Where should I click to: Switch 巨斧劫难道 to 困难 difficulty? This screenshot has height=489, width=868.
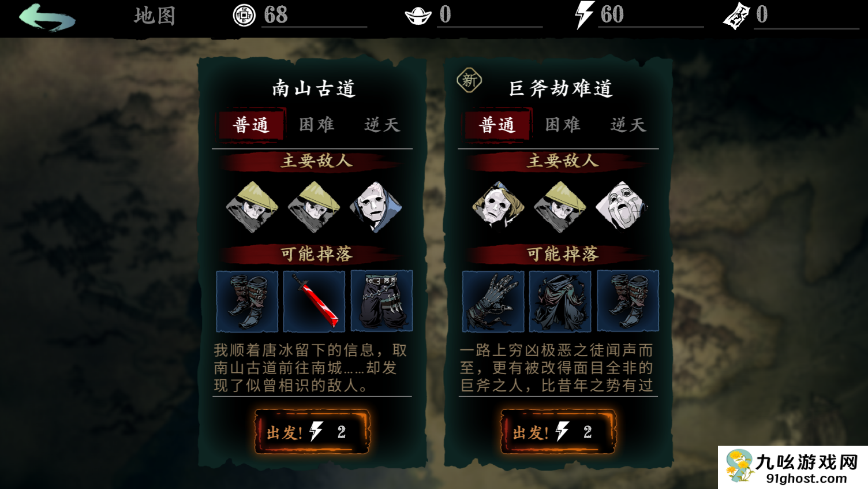(x=563, y=125)
